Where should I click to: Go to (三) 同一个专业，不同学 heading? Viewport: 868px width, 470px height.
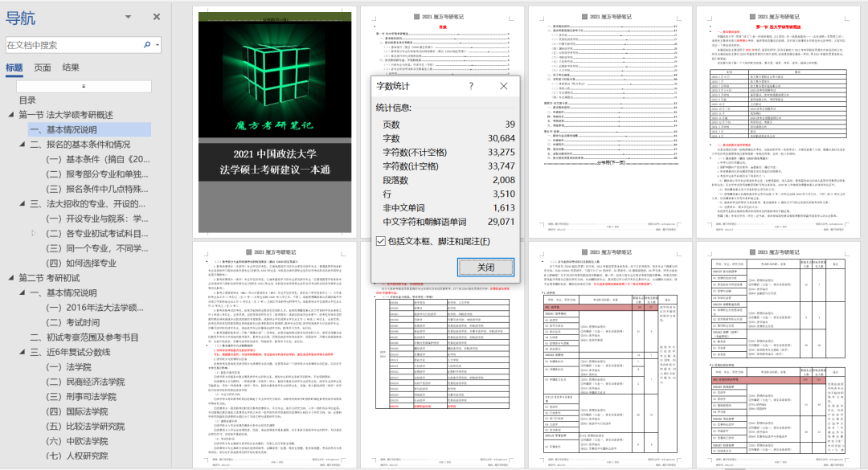[97, 248]
